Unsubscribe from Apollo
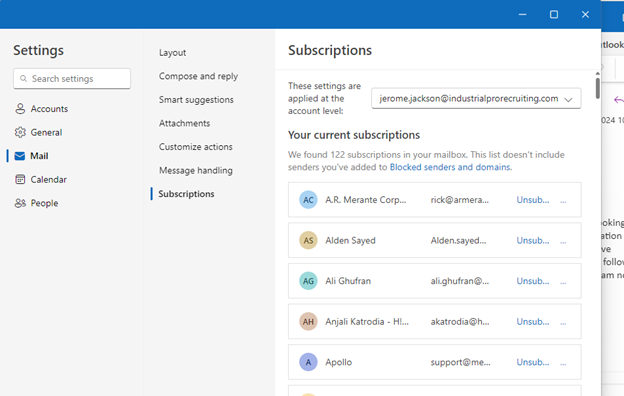 click(532, 362)
